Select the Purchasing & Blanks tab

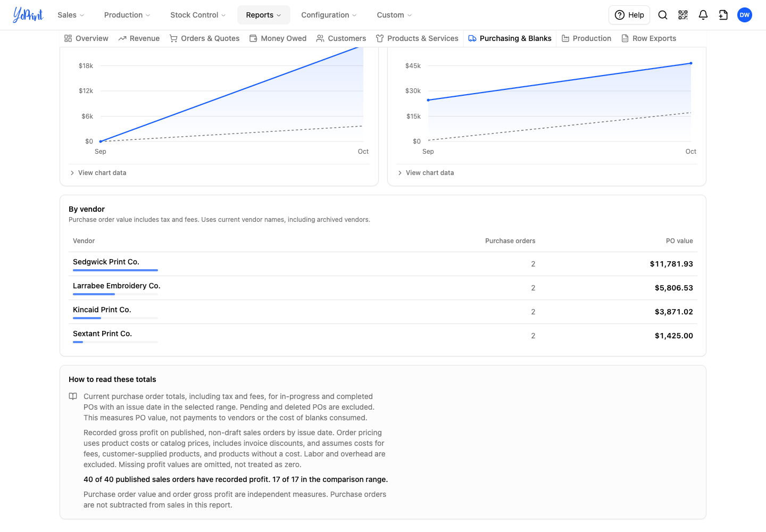point(510,38)
